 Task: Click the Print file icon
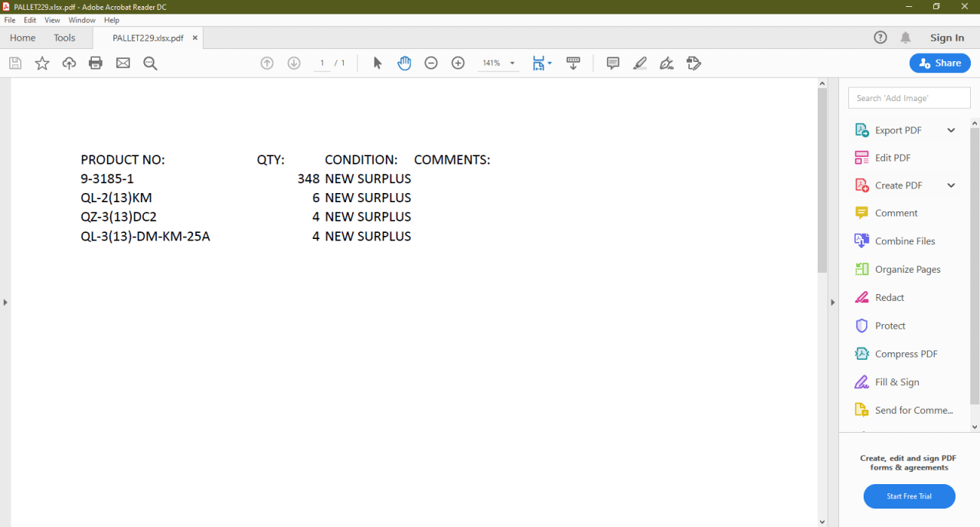tap(96, 63)
